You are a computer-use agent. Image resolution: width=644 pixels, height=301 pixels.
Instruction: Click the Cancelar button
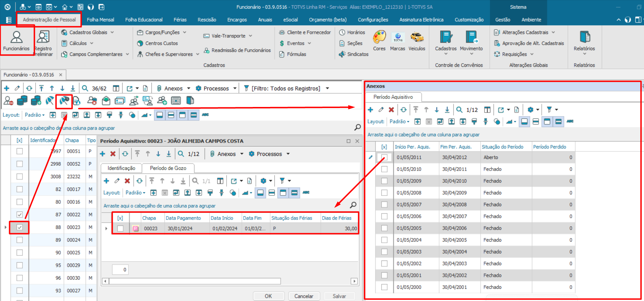304,296
